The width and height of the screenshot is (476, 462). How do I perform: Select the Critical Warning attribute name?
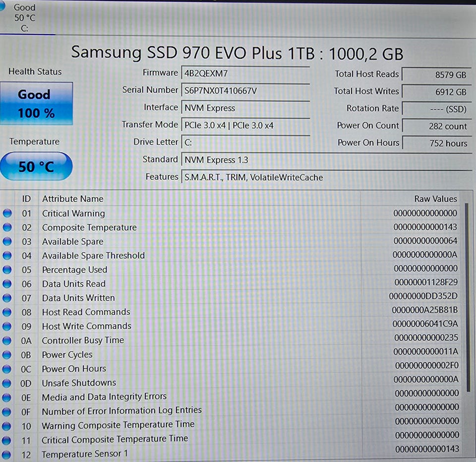[x=73, y=213]
